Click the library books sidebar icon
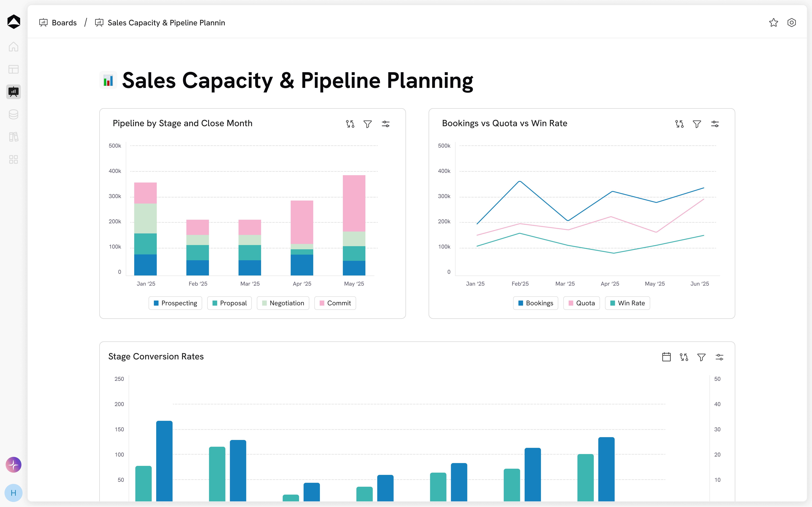The width and height of the screenshot is (812, 507). [x=13, y=137]
